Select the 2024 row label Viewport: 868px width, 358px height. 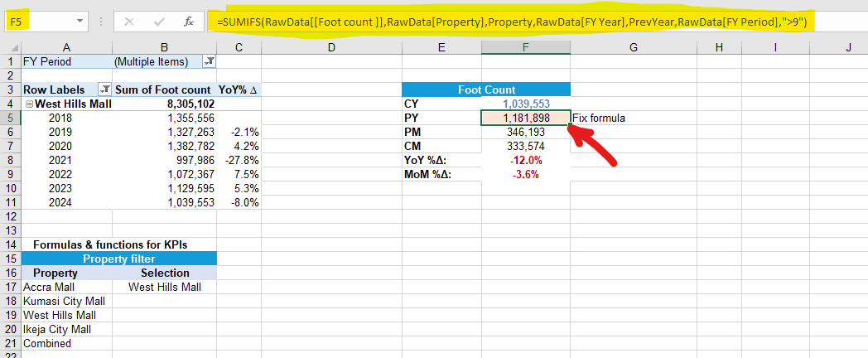(66, 202)
